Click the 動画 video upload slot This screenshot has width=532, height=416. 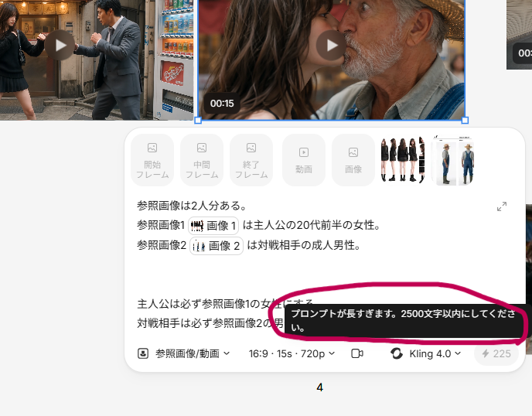tap(304, 160)
